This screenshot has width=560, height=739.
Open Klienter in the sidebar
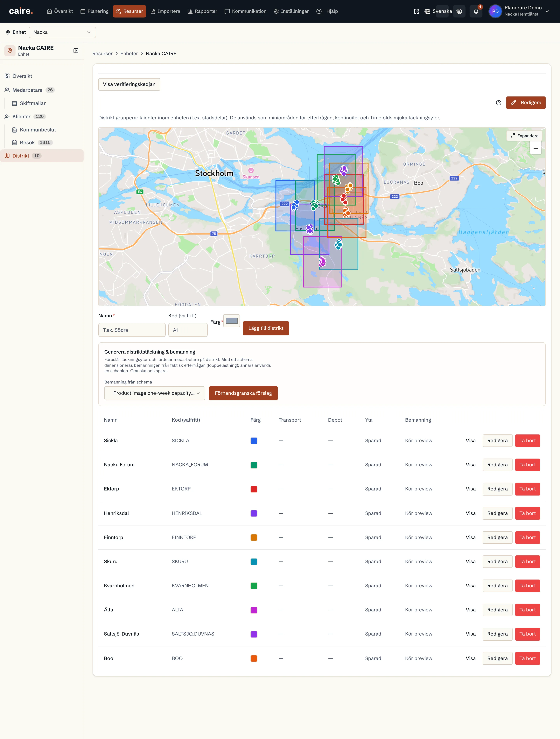pos(42,117)
